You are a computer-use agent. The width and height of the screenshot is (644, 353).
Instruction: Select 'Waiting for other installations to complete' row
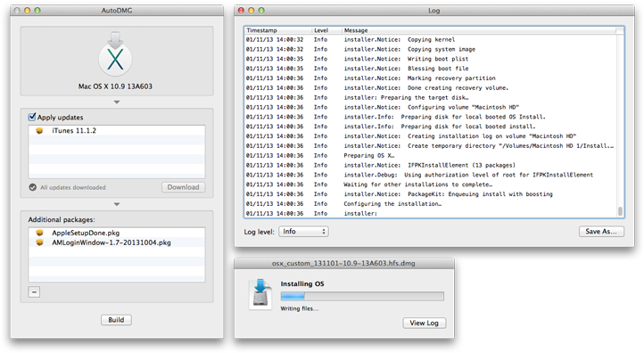coord(431,185)
